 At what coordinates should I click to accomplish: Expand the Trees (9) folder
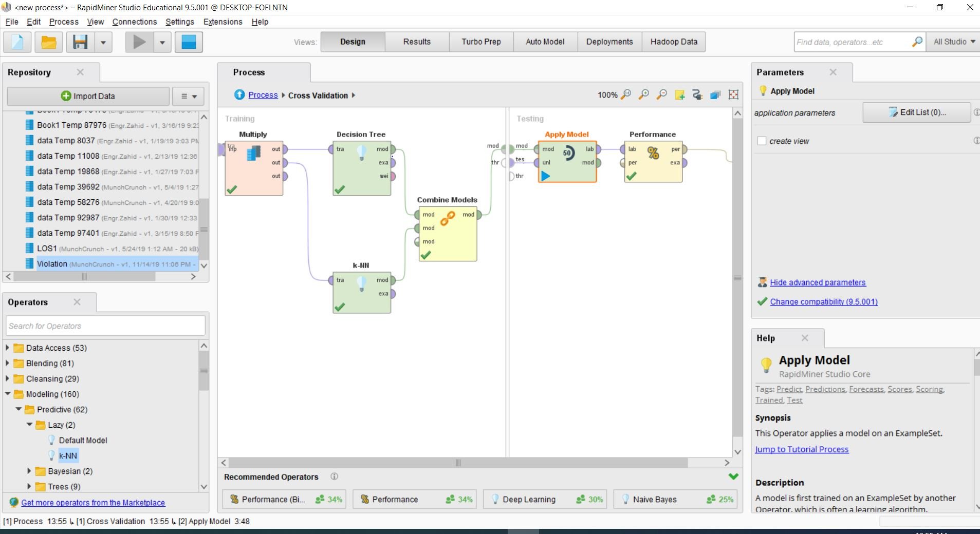click(x=29, y=486)
